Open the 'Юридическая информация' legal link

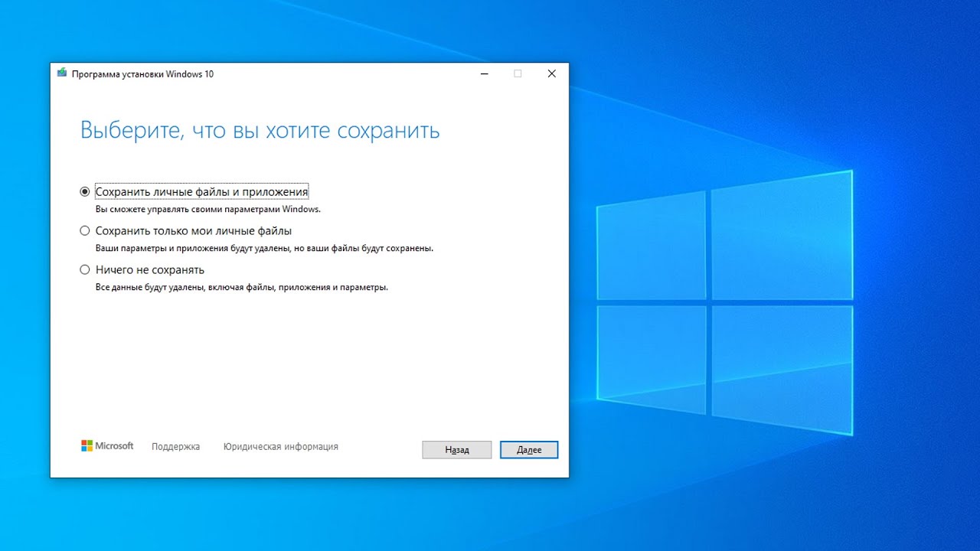click(280, 447)
